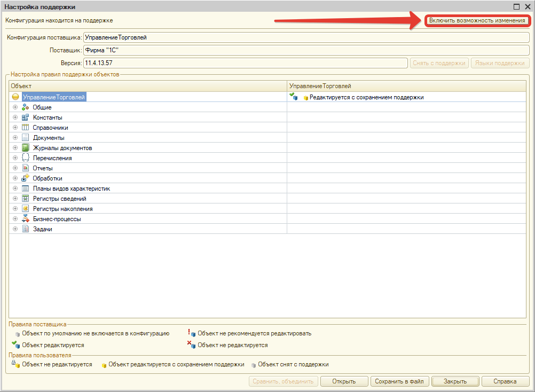Click the Регистры сведений icon
This screenshot has width=535, height=392.
coord(25,199)
